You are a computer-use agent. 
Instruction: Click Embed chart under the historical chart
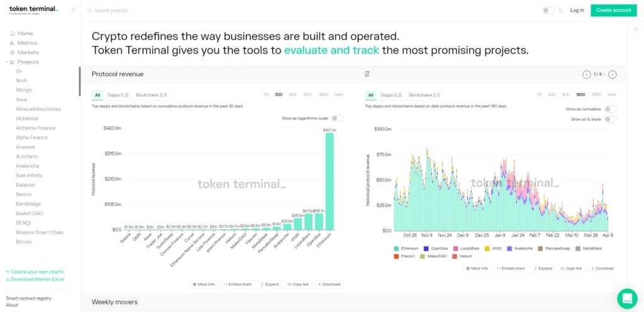pyautogui.click(x=511, y=268)
